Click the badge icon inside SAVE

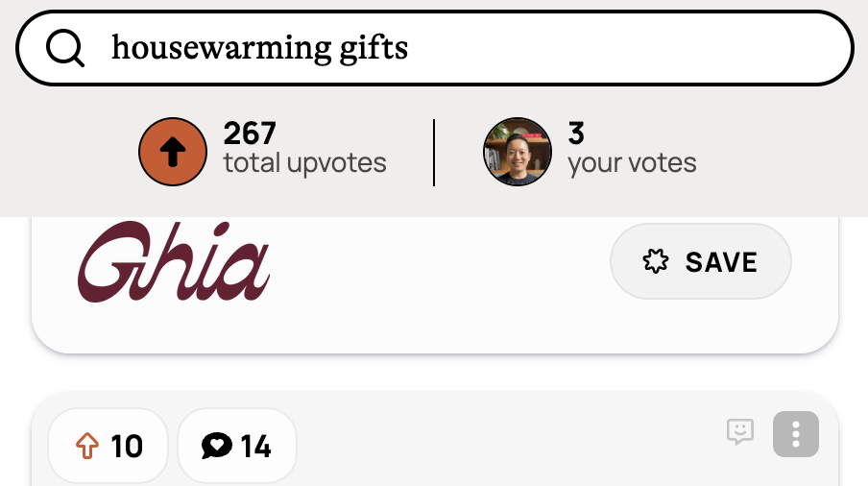click(x=655, y=261)
